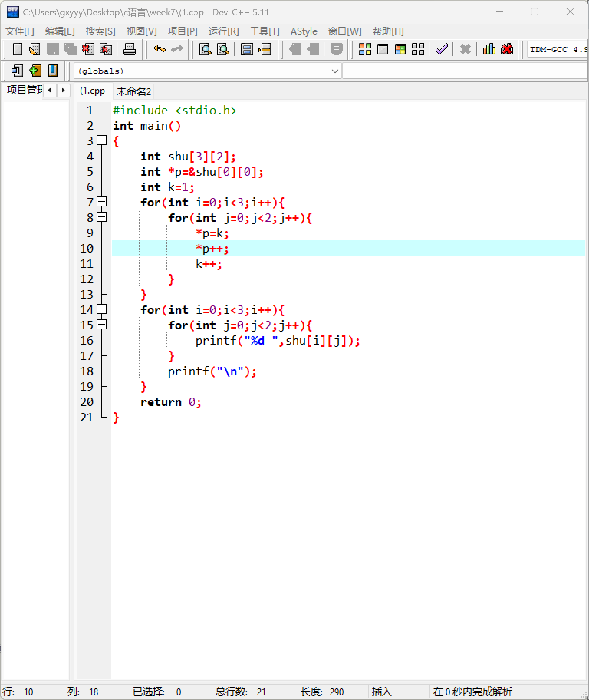The height and width of the screenshot is (700, 589).
Task: Click the right arrow beside 项目管理 tab
Action: click(63, 91)
